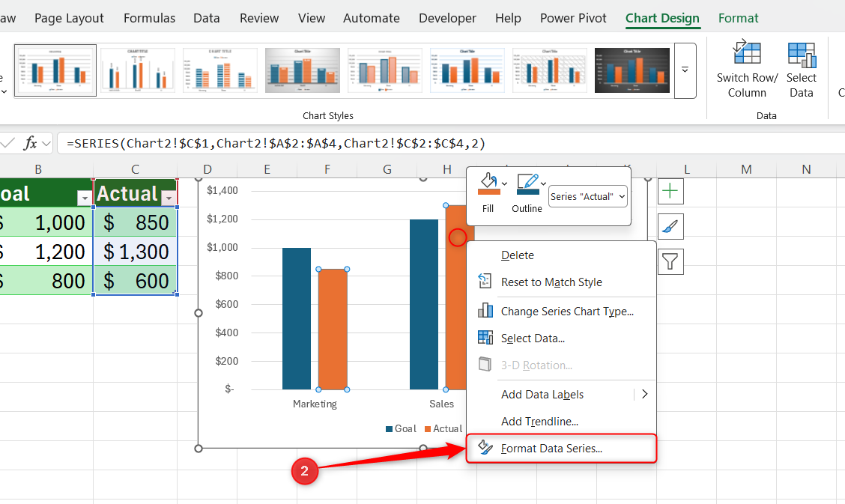
Task: Open the Formulas ribbon tab
Action: (149, 18)
